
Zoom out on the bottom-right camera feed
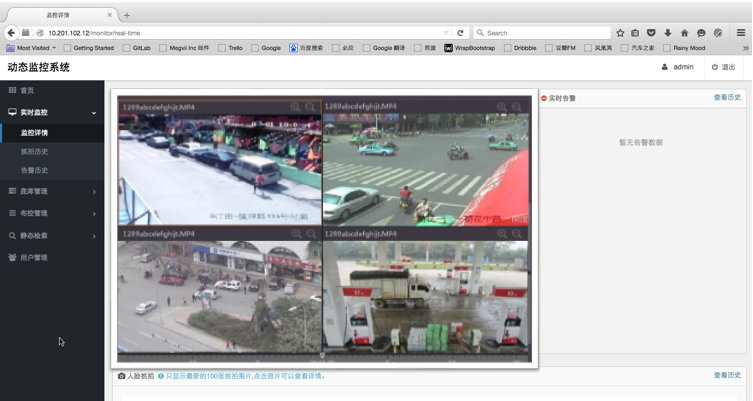[x=517, y=233]
